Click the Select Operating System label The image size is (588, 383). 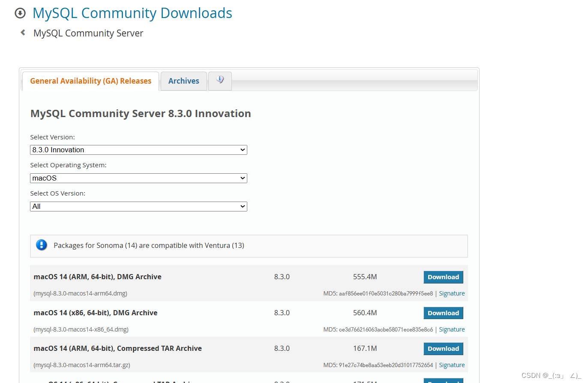[68, 165]
